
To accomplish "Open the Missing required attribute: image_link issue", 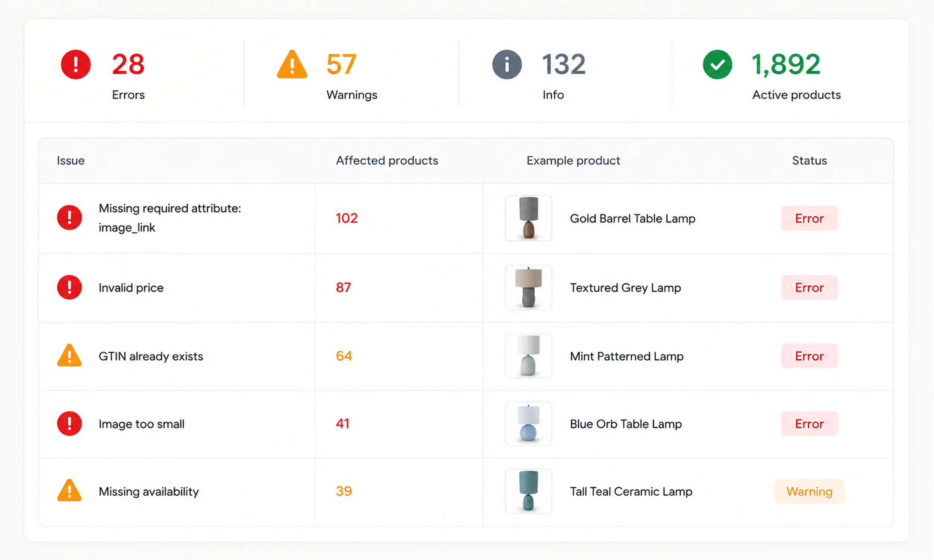I will click(170, 218).
